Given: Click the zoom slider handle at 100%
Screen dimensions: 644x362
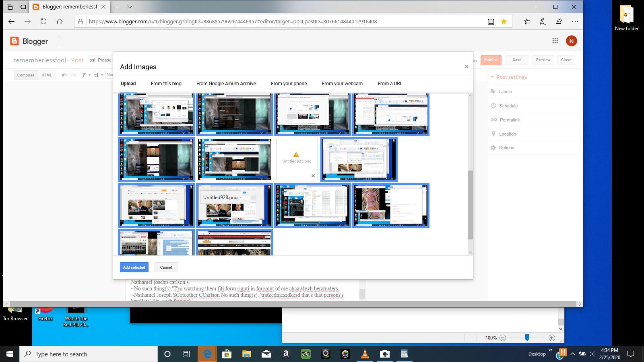Looking at the screenshot, I should pos(527,338).
